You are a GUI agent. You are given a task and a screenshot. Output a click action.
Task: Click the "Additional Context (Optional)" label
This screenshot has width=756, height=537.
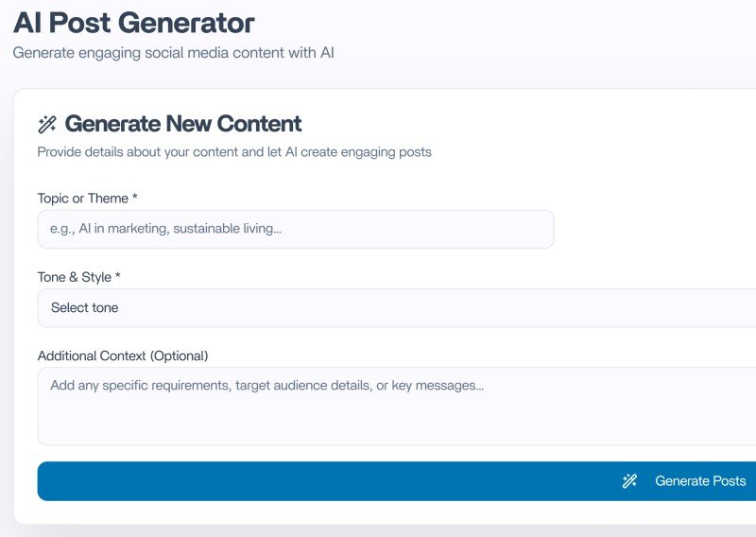click(123, 355)
